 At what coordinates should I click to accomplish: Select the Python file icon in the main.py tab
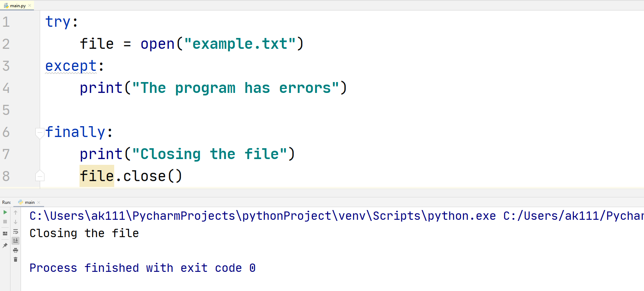coord(5,5)
